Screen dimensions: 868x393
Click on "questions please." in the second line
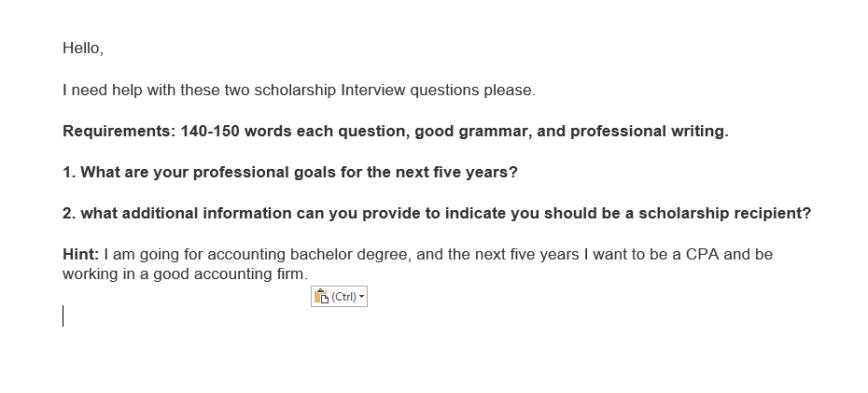click(473, 91)
